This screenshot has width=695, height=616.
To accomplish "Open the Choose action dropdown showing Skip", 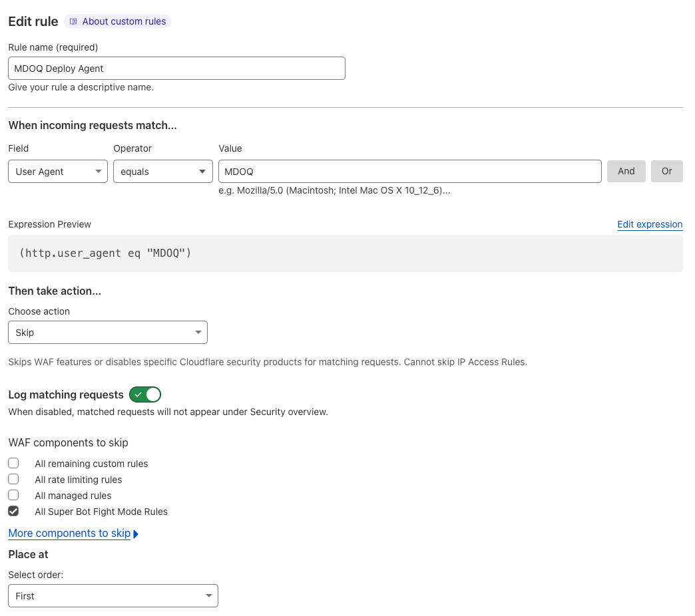I will (x=108, y=332).
